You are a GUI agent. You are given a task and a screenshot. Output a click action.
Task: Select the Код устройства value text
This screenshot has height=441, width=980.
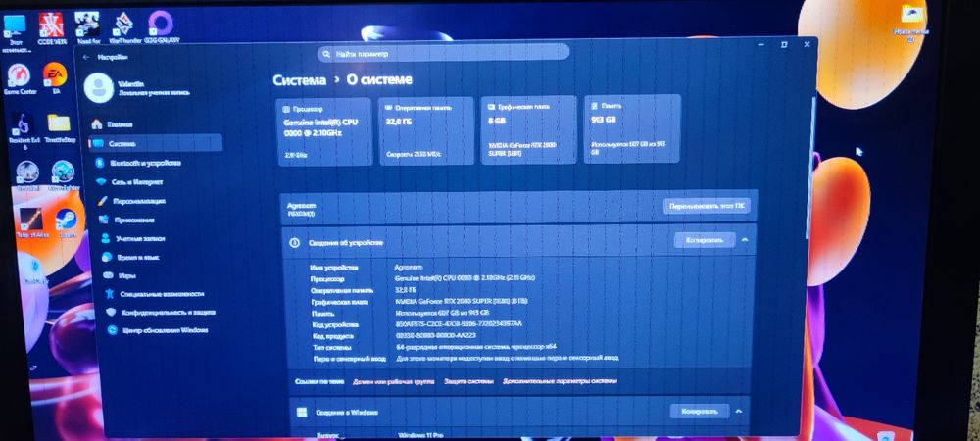pyautogui.click(x=459, y=324)
